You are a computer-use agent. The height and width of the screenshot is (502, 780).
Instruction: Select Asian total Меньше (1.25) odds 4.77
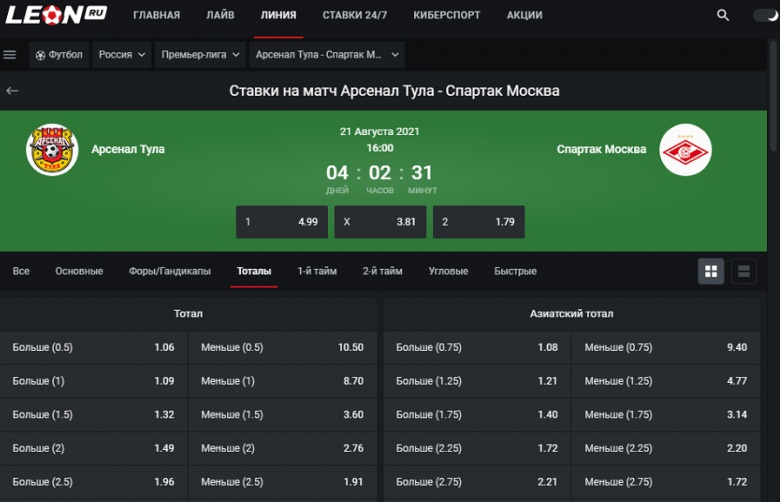coord(665,381)
